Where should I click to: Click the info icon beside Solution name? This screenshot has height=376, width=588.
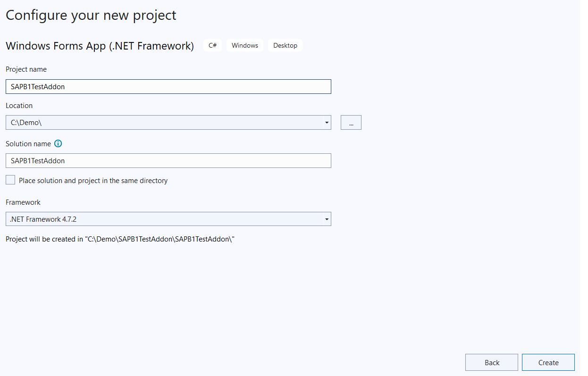coord(58,143)
